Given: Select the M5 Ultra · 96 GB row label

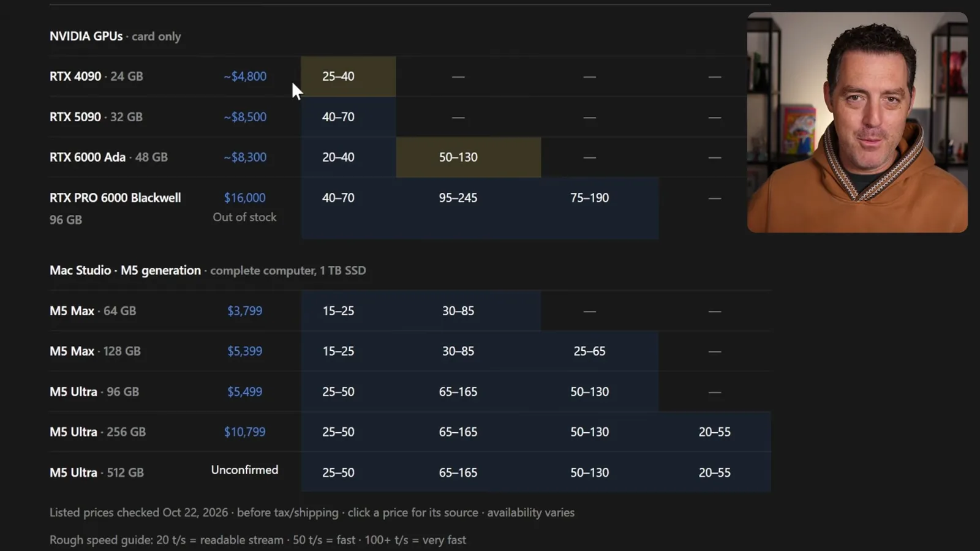Looking at the screenshot, I should pyautogui.click(x=94, y=392).
